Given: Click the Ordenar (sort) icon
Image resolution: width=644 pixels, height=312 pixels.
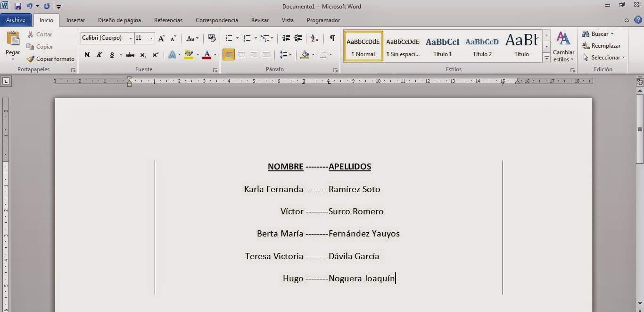Looking at the screenshot, I should [314, 38].
